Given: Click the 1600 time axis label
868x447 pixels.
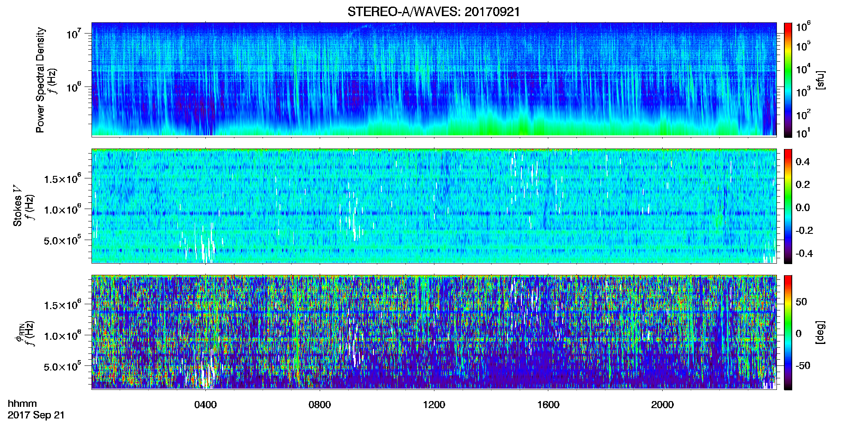Looking at the screenshot, I should pos(548,404).
